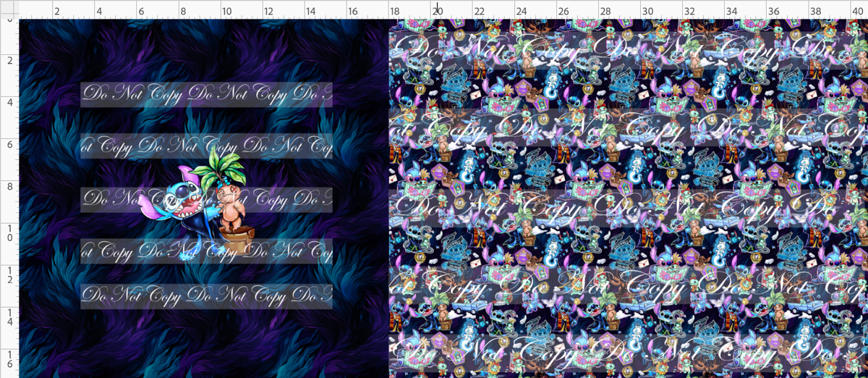Click the 12 mark on the top ruler
The image size is (868, 378).
point(269,12)
